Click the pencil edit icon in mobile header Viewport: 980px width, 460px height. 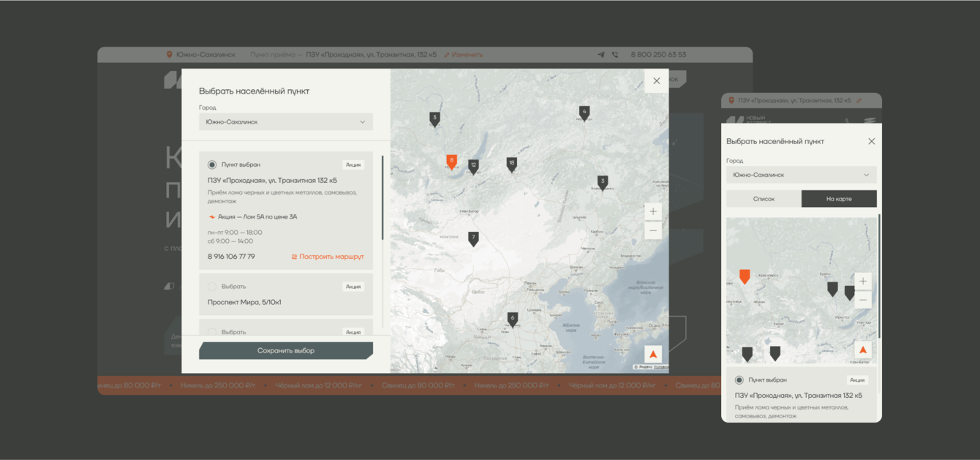point(859,100)
